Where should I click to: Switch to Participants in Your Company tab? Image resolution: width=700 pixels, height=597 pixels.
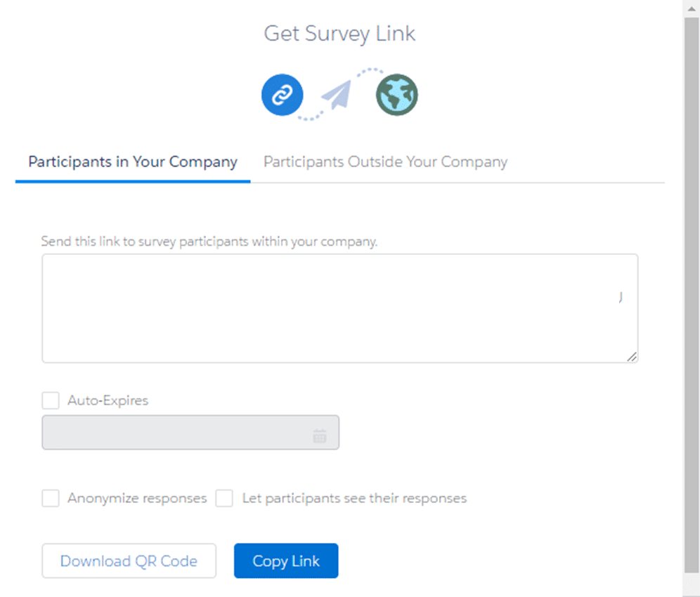133,162
